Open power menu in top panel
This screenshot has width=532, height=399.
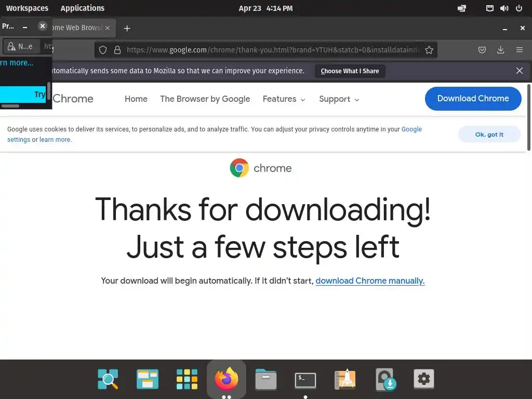click(x=519, y=8)
